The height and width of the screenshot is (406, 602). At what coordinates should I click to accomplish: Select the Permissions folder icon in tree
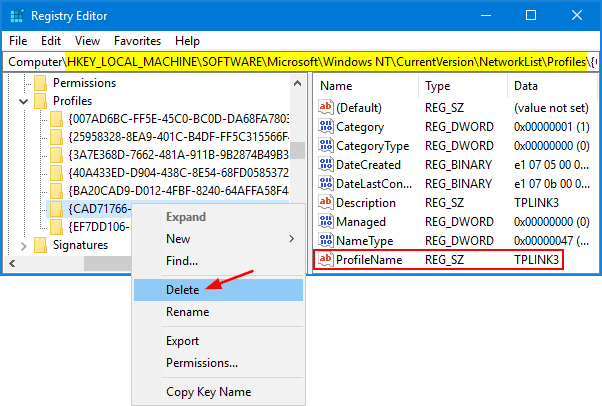(41, 83)
